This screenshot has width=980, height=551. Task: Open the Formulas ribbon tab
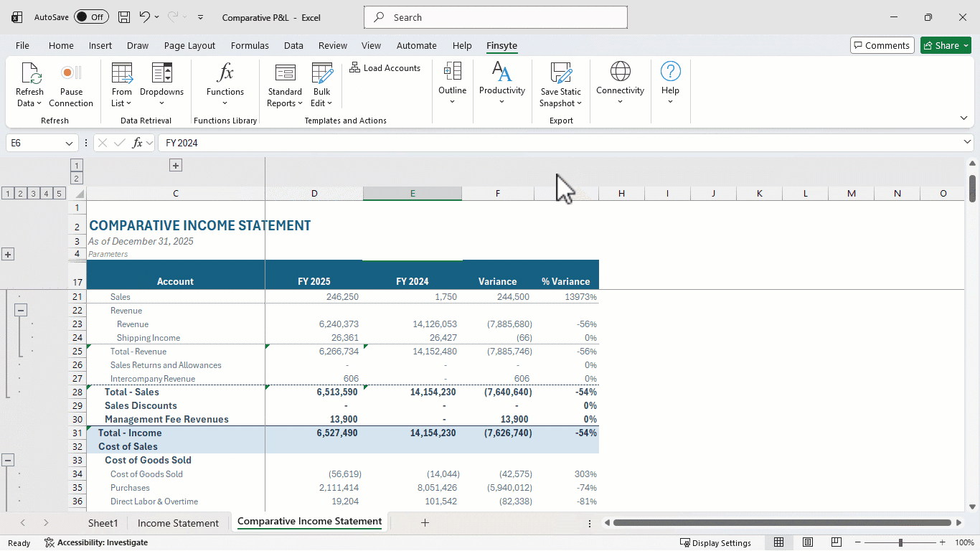(250, 45)
